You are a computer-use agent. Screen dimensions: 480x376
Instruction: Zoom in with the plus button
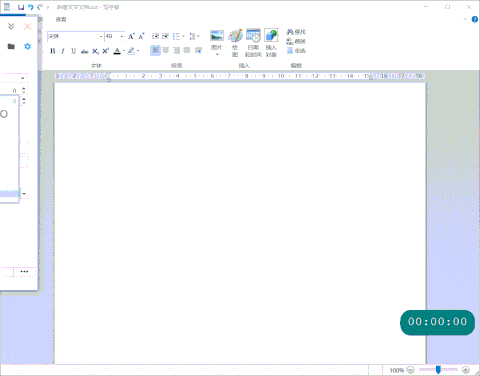[x=466, y=370]
